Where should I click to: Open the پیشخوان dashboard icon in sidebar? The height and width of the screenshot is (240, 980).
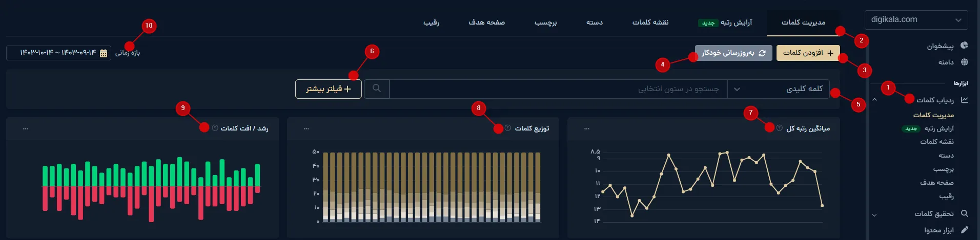tap(964, 46)
